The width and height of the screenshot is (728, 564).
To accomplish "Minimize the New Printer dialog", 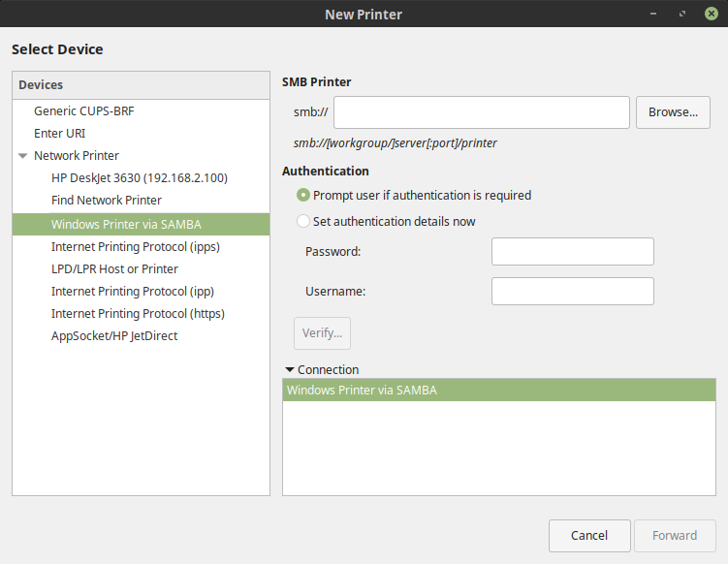I will pyautogui.click(x=655, y=14).
